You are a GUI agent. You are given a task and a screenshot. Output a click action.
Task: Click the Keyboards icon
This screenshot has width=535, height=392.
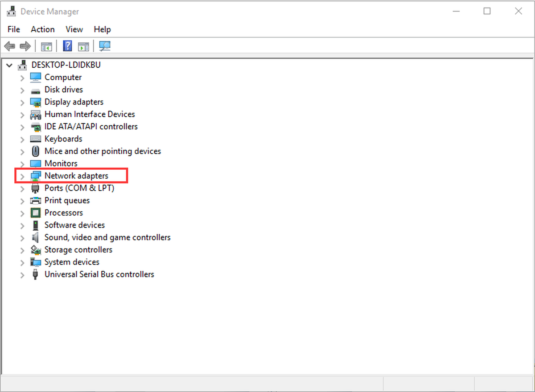[35, 139]
